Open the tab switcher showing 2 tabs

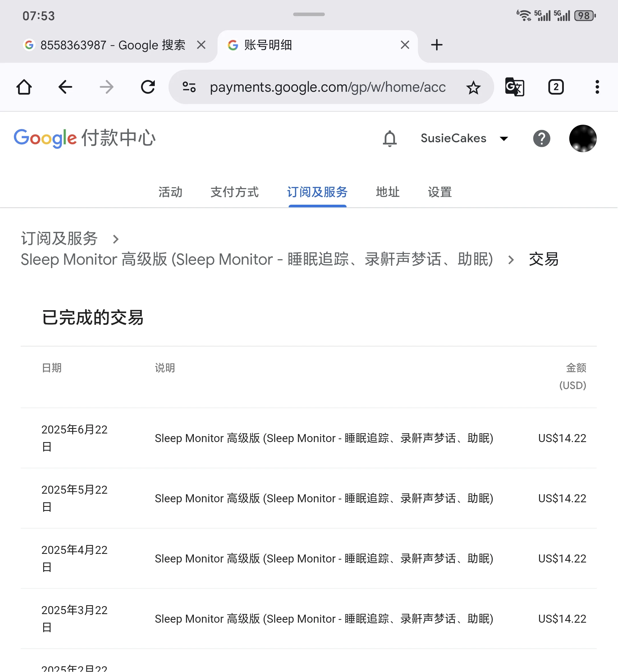556,87
